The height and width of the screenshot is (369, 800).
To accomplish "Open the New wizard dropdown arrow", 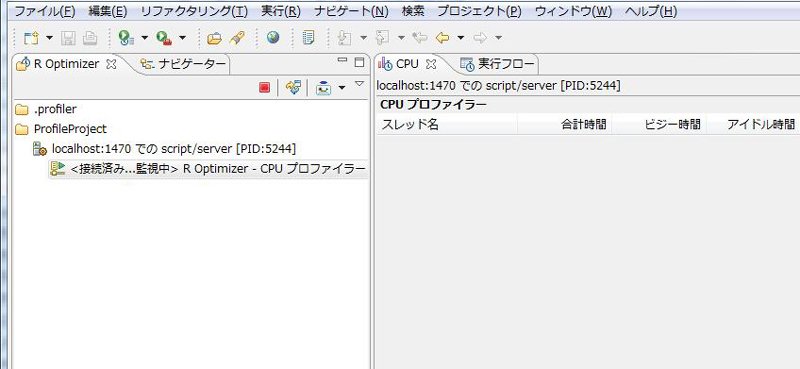I will 49,38.
